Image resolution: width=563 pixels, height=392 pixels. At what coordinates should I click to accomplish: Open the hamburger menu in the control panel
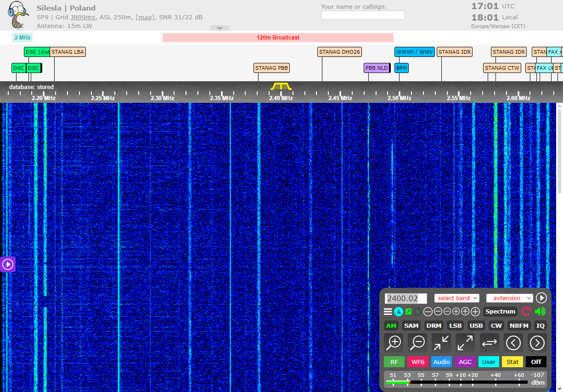point(388,312)
